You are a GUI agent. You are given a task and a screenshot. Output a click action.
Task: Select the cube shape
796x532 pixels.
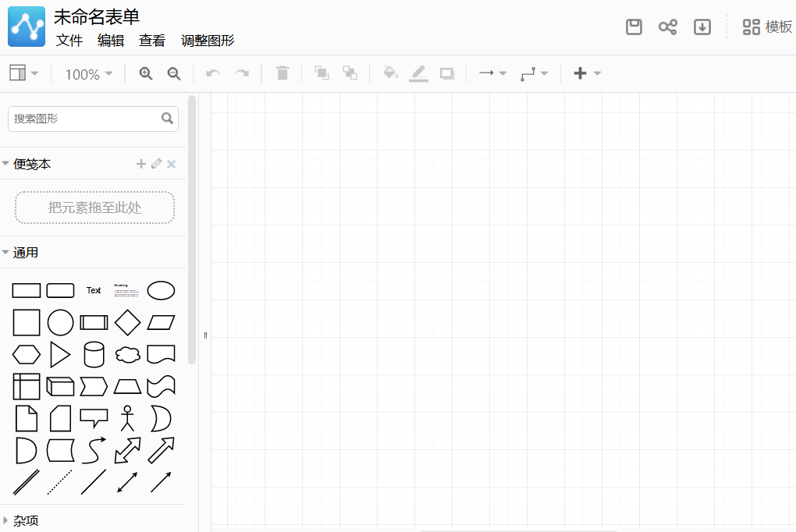point(60,386)
